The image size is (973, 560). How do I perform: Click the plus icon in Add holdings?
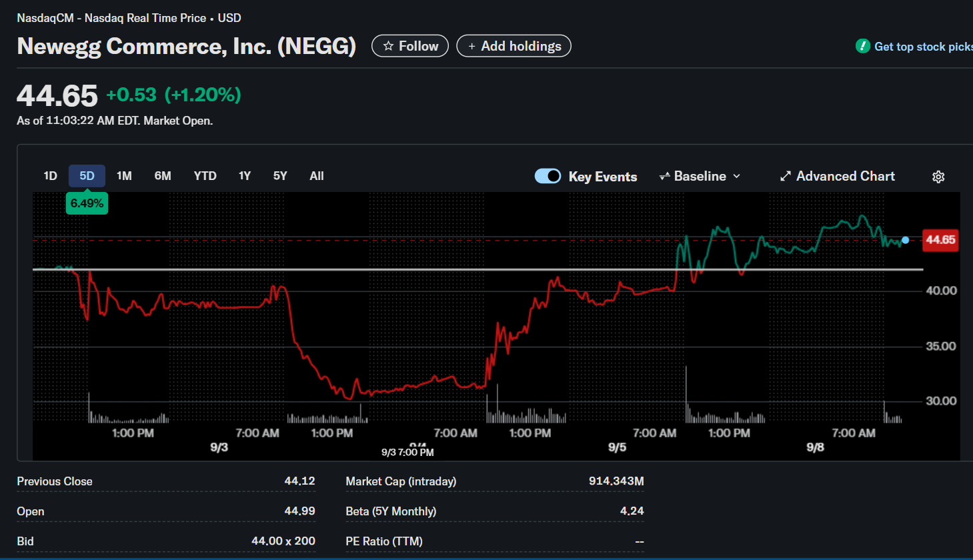(471, 46)
